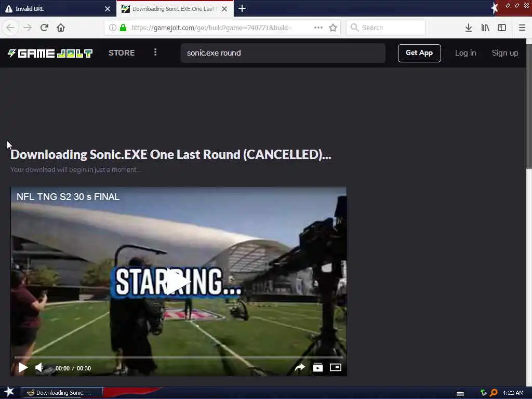Screen dimensions: 532x399
Task: Open Game Jolt vertical dots more menu
Action: coord(155,52)
